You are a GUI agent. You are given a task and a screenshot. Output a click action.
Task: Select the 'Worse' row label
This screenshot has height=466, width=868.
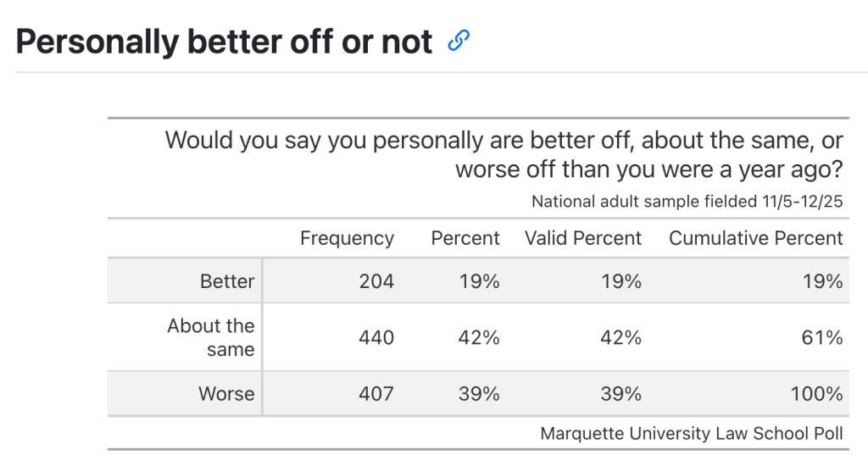pos(226,393)
